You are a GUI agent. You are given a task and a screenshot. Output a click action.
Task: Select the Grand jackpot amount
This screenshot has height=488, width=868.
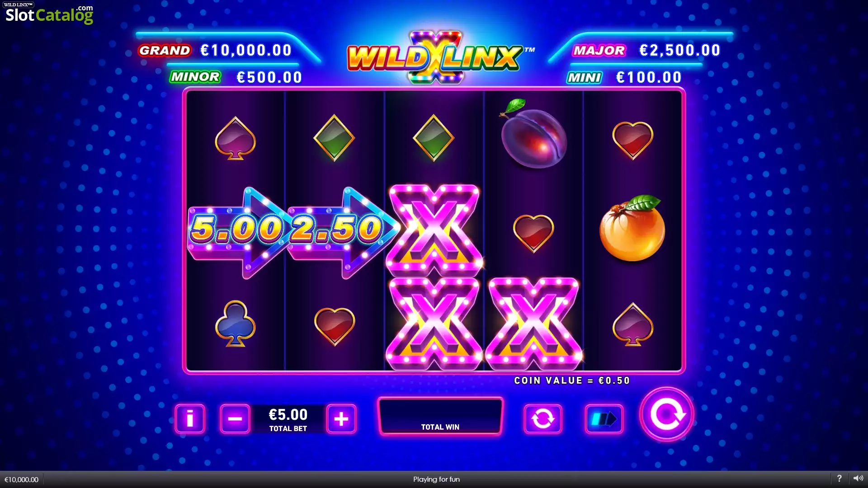[x=246, y=50]
